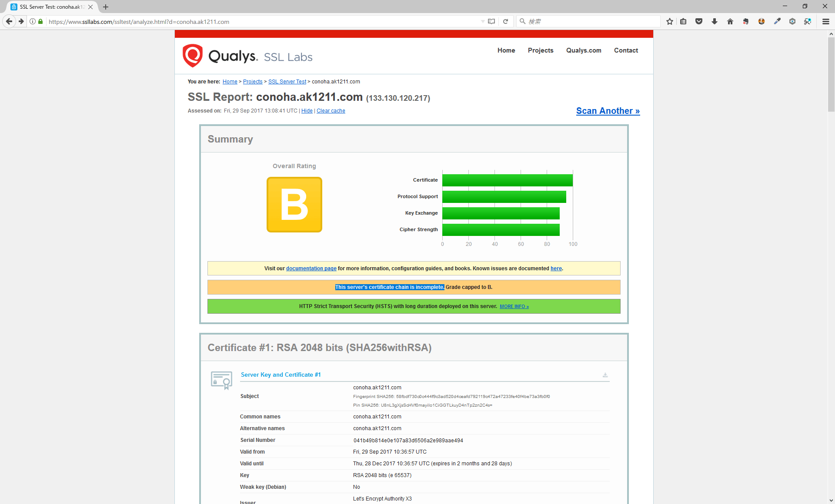
Task: Click the Certificate score bar
Action: click(x=508, y=180)
